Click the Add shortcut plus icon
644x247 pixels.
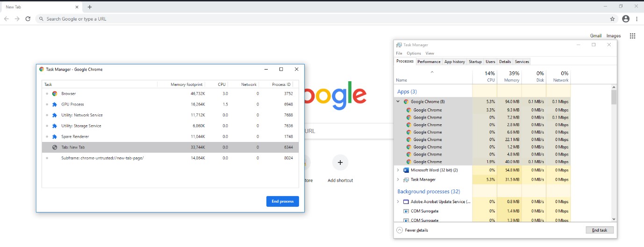[340, 162]
